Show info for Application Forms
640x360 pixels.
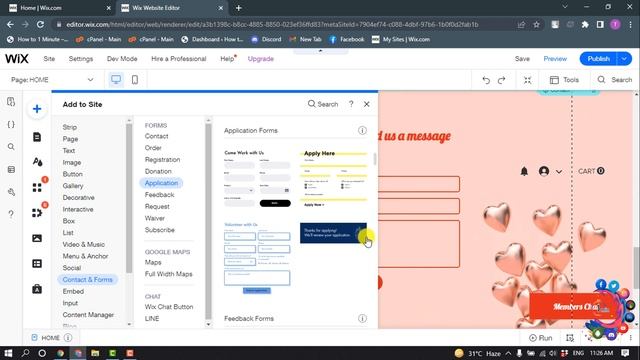click(362, 130)
